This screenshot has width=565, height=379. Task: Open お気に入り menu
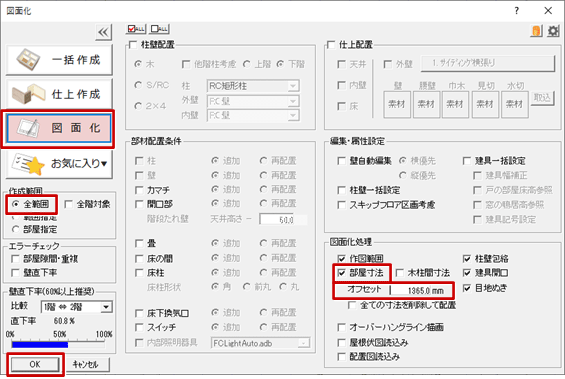click(59, 164)
